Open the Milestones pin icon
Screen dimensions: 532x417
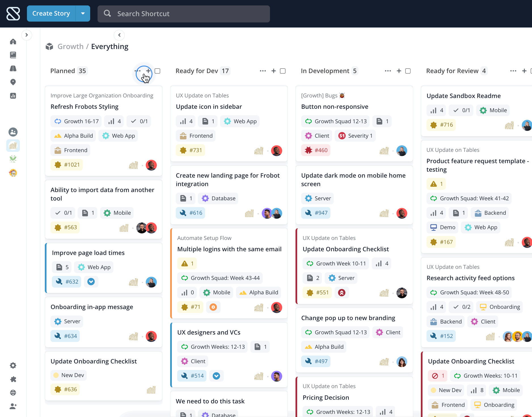(x=13, y=82)
